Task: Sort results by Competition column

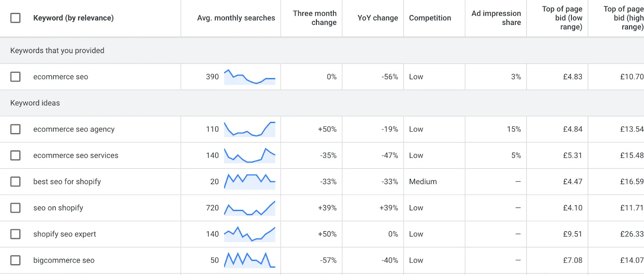Action: click(x=430, y=18)
